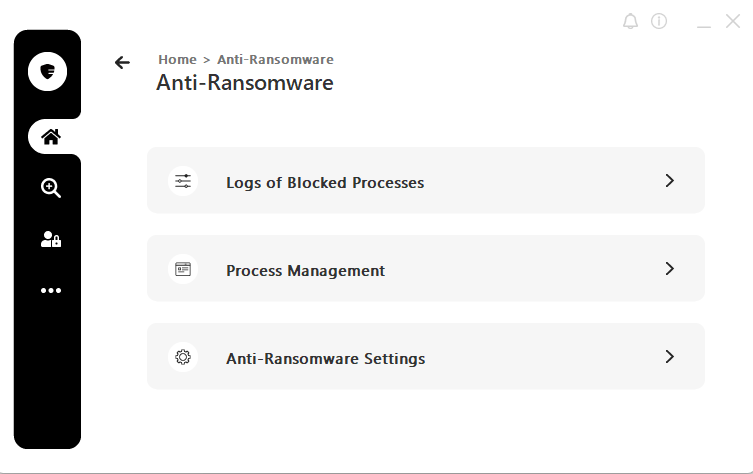753x474 pixels.
Task: Click the shield logo in the sidebar
Action: point(48,72)
